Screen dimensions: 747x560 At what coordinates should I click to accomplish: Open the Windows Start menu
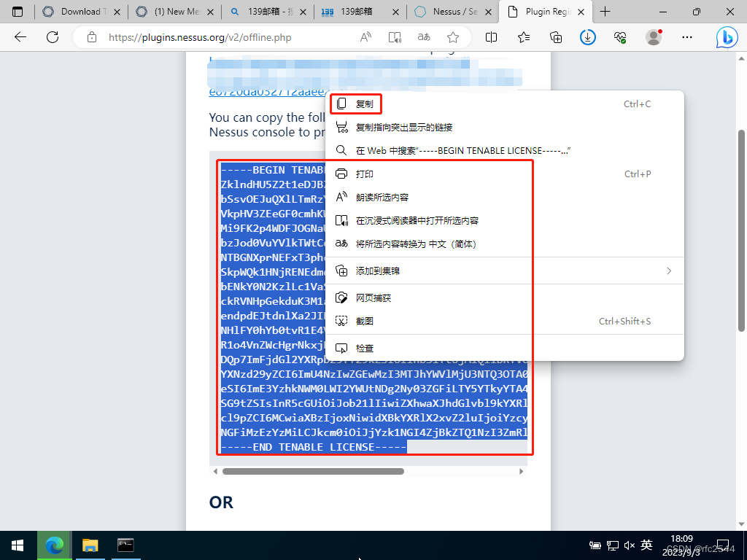coord(18,545)
